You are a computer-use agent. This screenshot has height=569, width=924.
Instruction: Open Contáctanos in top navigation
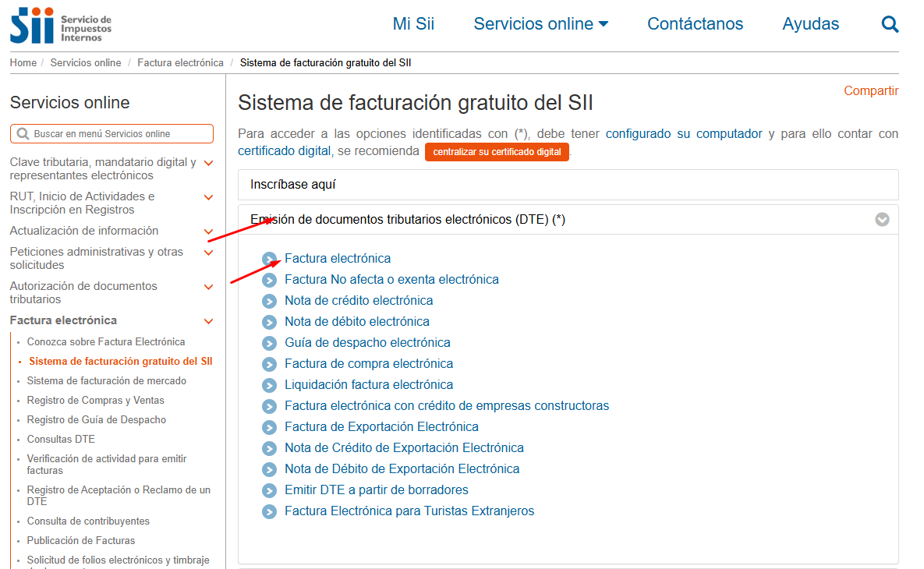(695, 24)
